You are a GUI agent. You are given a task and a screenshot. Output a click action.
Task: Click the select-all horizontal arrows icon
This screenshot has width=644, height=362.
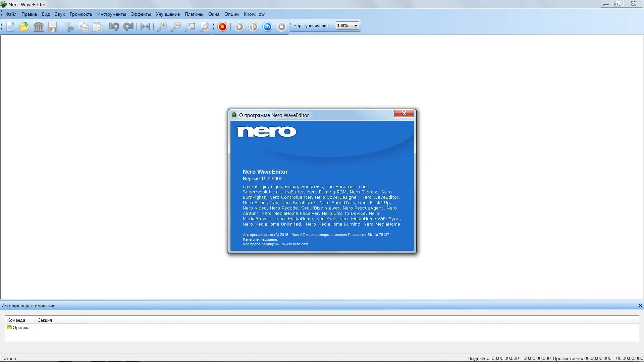[x=145, y=27]
